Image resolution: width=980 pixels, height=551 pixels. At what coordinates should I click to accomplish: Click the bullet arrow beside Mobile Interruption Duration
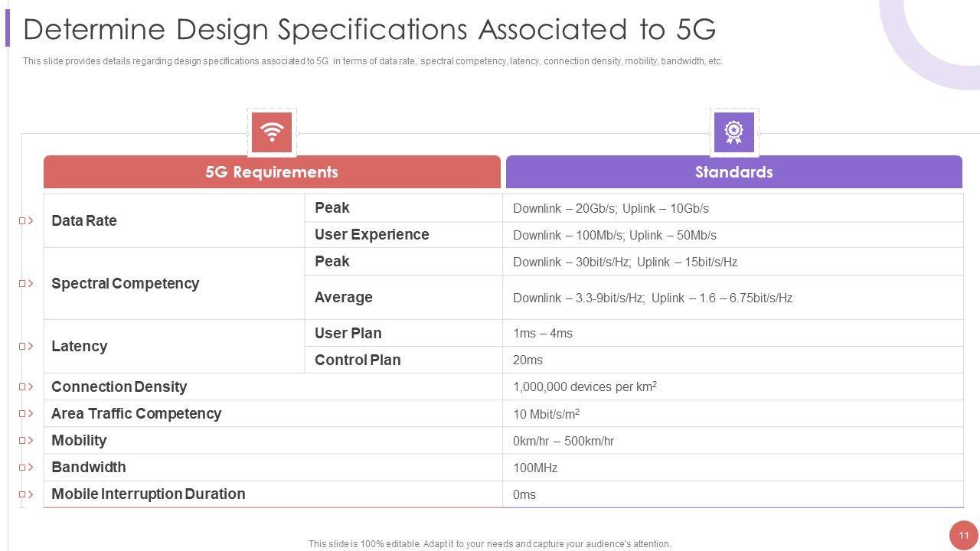click(x=27, y=494)
